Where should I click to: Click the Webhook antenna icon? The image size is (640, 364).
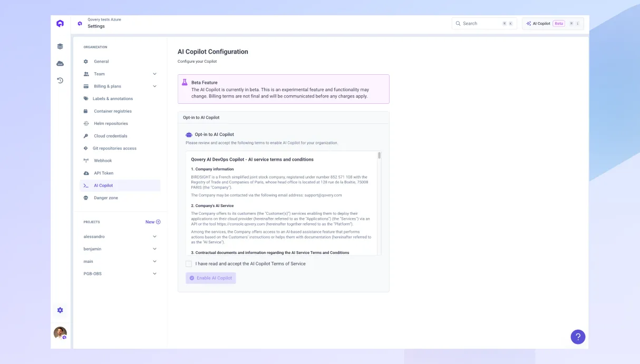pyautogui.click(x=86, y=161)
